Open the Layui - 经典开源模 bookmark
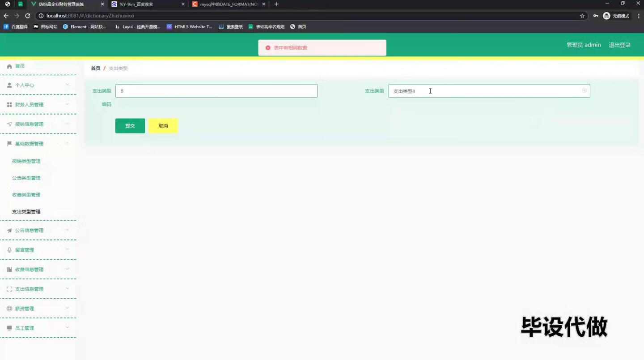The image size is (644, 360). click(x=138, y=27)
